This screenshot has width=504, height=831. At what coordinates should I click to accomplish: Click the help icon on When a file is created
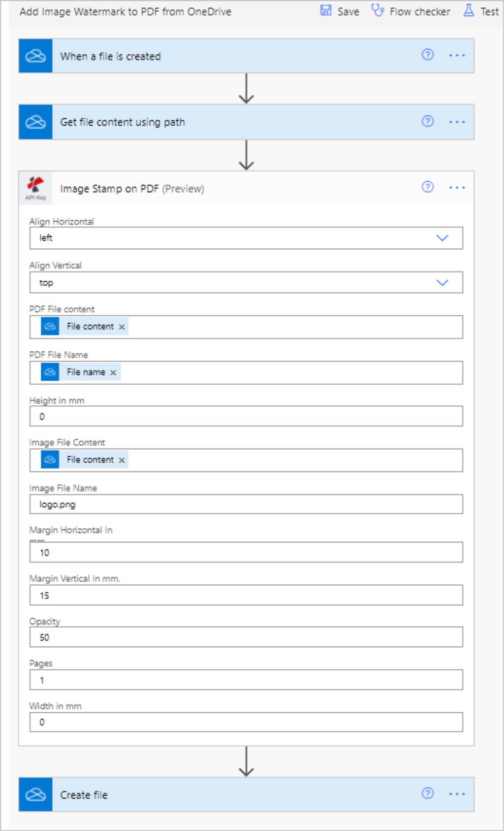pos(427,55)
